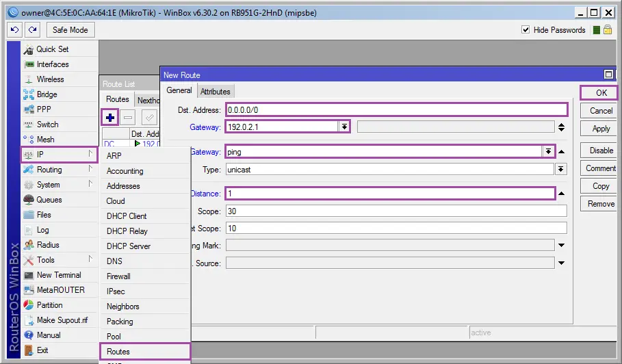Viewport: 622px width, 364px height.
Task: Click the minus remove icon in Route List
Action: coord(128,118)
